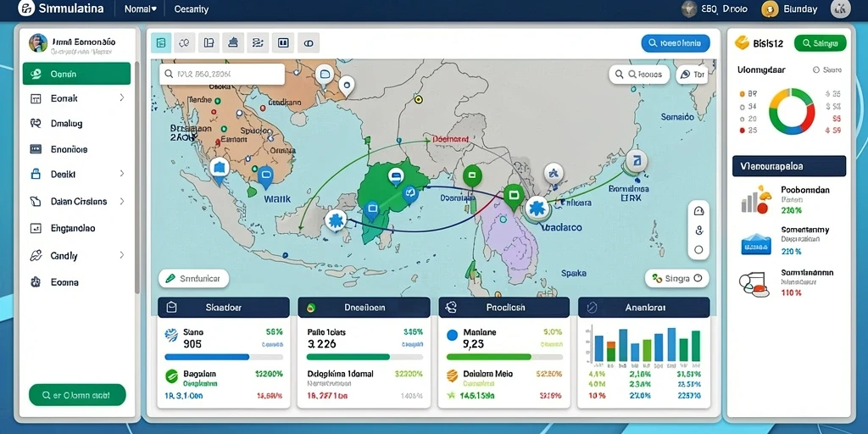Open the Nomal dropdown in top bar

[x=141, y=8]
